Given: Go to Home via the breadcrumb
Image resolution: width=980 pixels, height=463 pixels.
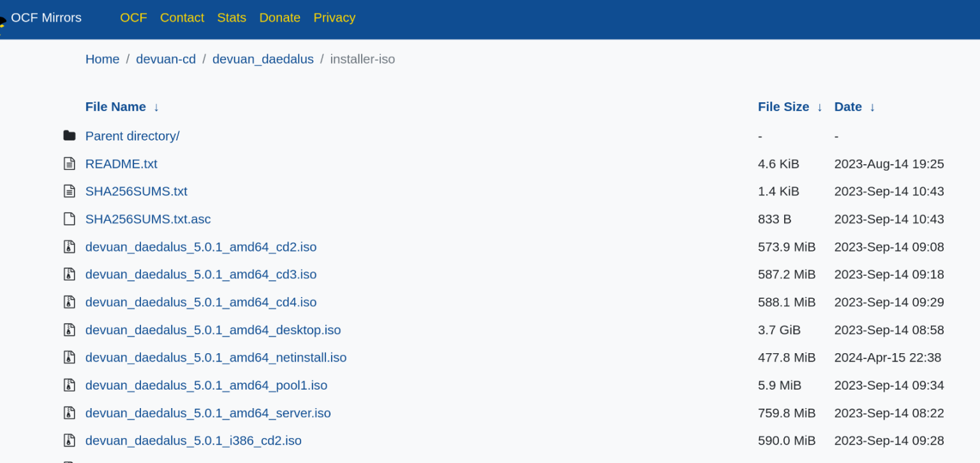Looking at the screenshot, I should pyautogui.click(x=102, y=59).
